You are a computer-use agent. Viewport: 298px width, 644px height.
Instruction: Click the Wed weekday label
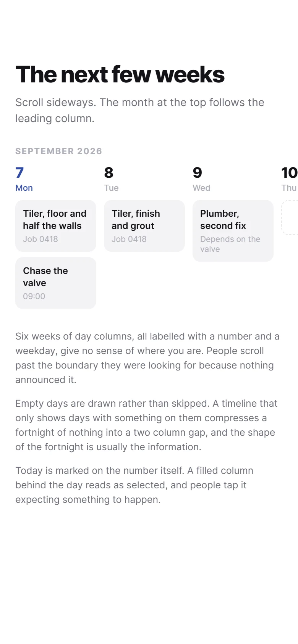point(202,188)
